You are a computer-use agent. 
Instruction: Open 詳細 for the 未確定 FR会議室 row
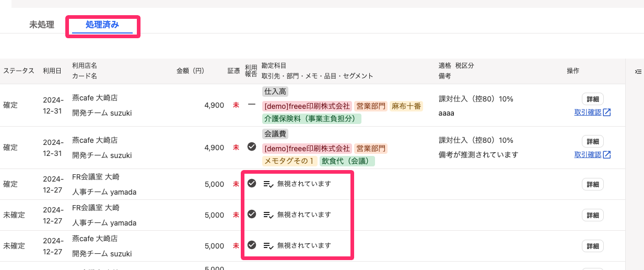(x=593, y=215)
